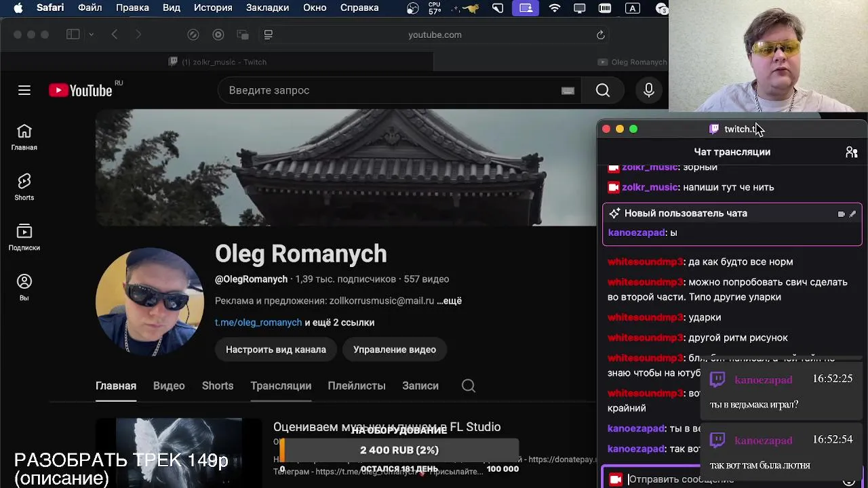
Task: Click Настроить вид канала button
Action: pyautogui.click(x=276, y=350)
